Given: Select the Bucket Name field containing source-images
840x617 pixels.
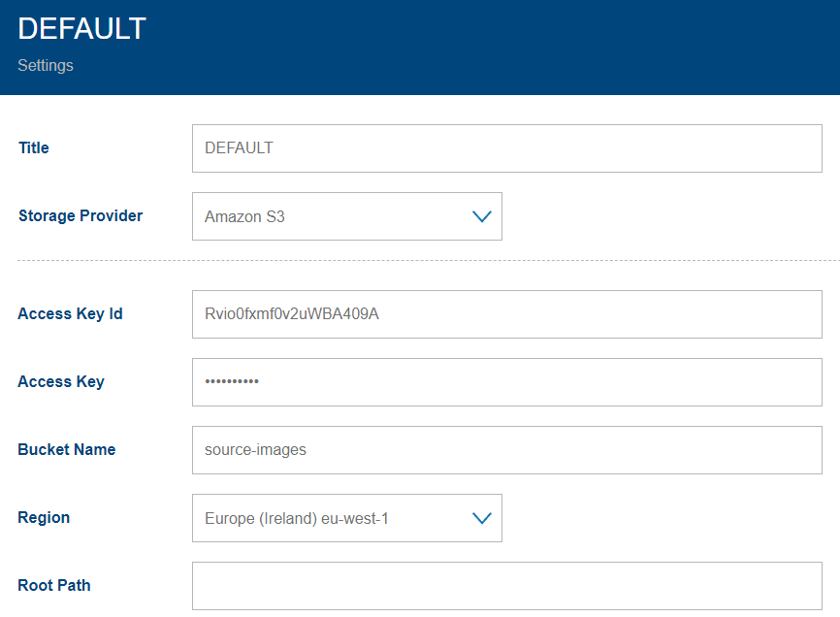Looking at the screenshot, I should [506, 449].
